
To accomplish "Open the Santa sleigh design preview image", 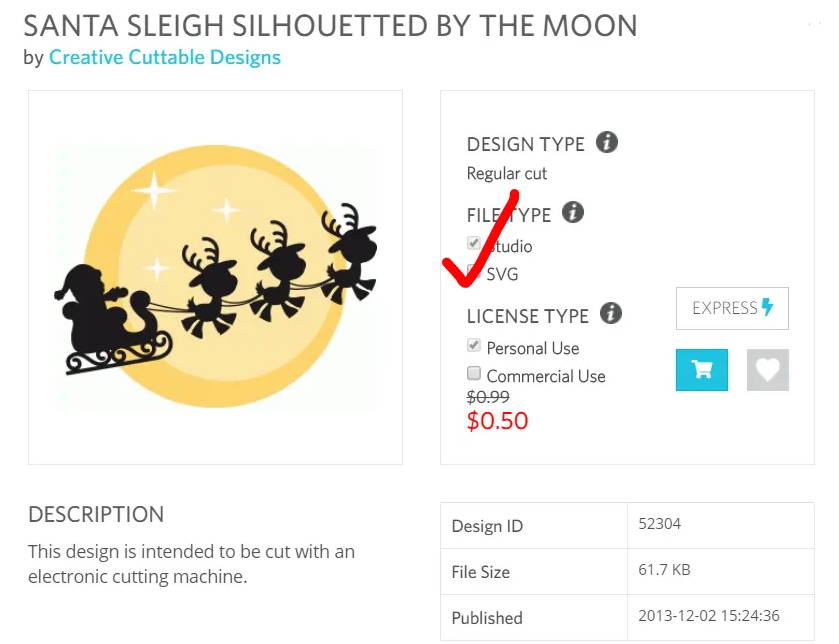I will tap(215, 277).
